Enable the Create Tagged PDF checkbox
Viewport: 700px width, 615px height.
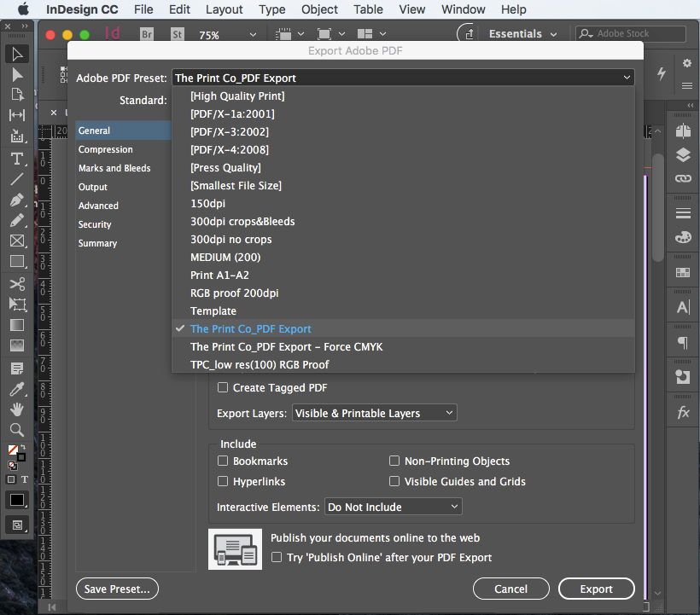point(223,387)
